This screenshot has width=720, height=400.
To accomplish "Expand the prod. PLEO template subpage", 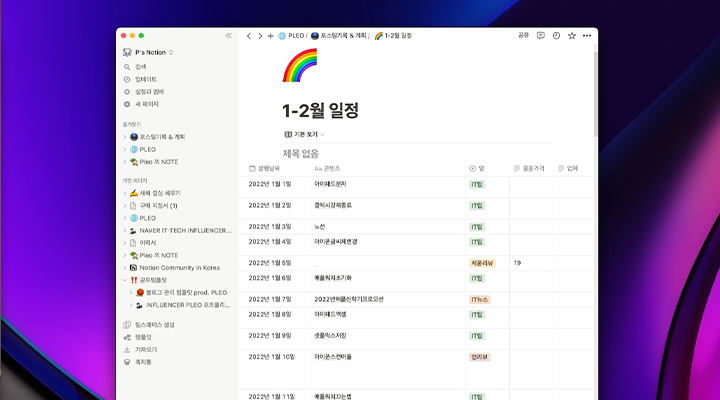I will click(131, 293).
